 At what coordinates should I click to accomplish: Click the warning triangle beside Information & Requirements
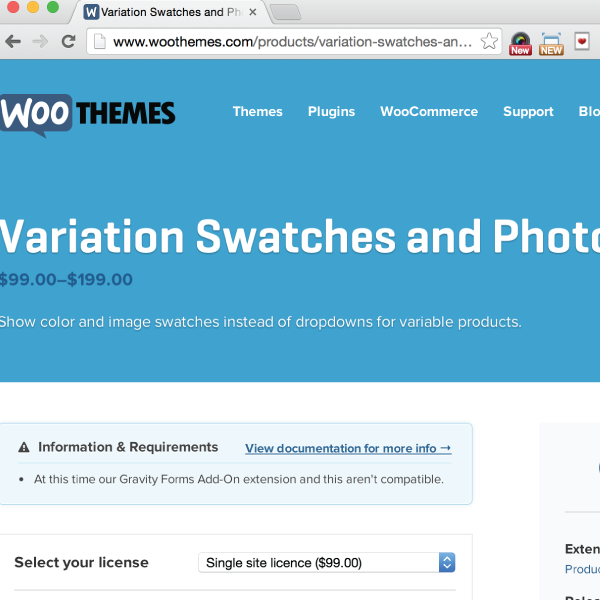(24, 447)
